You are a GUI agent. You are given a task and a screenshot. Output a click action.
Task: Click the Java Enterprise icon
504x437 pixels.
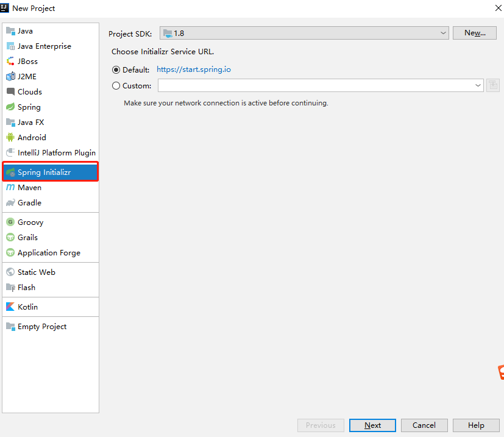(10, 46)
